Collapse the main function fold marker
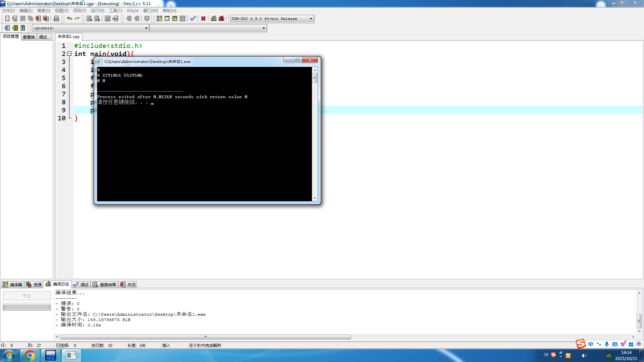Viewport: 644px width, 362px height. (x=69, y=54)
